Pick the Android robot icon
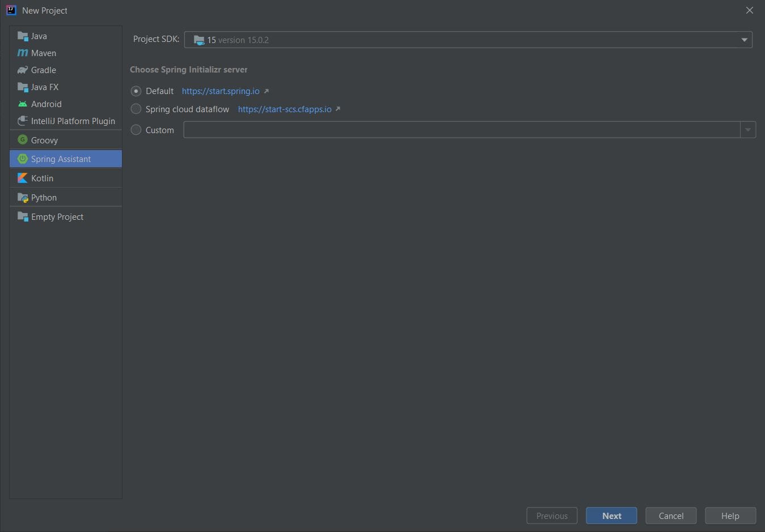Screen dimensions: 765x532 23,104
